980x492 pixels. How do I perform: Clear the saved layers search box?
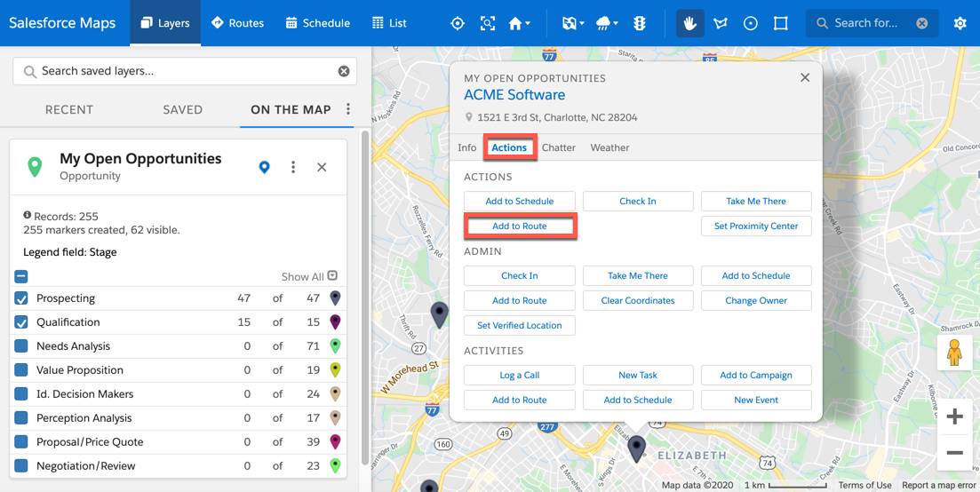344,71
